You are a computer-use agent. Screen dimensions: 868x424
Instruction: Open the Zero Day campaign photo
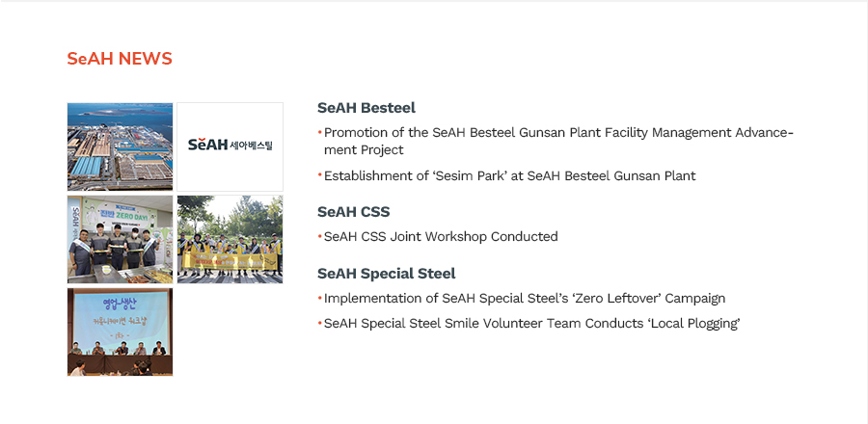tap(120, 239)
